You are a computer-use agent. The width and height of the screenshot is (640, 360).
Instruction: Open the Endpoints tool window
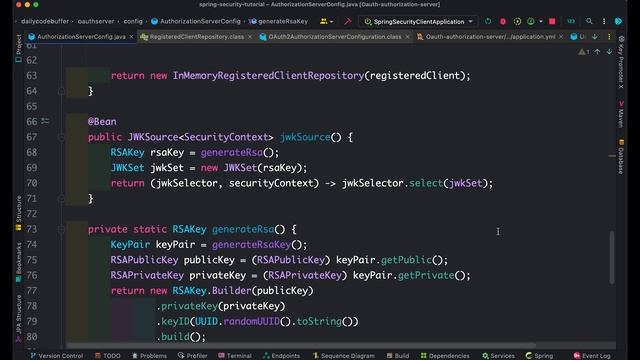[281, 356]
